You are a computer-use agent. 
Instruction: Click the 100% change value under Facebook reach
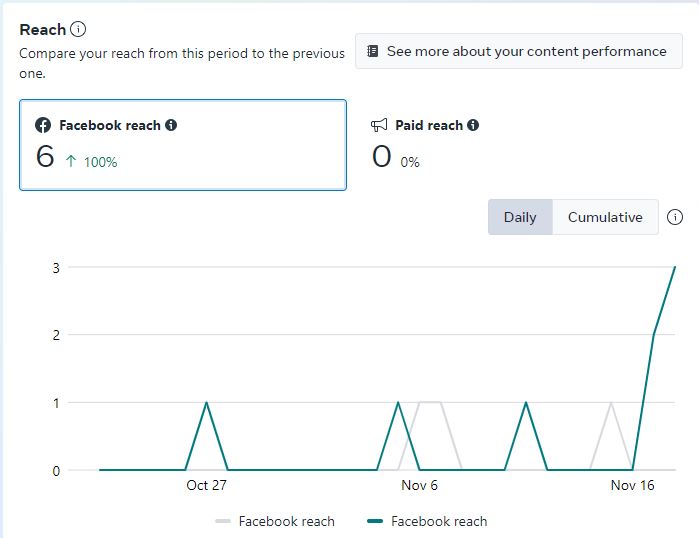[100, 162]
